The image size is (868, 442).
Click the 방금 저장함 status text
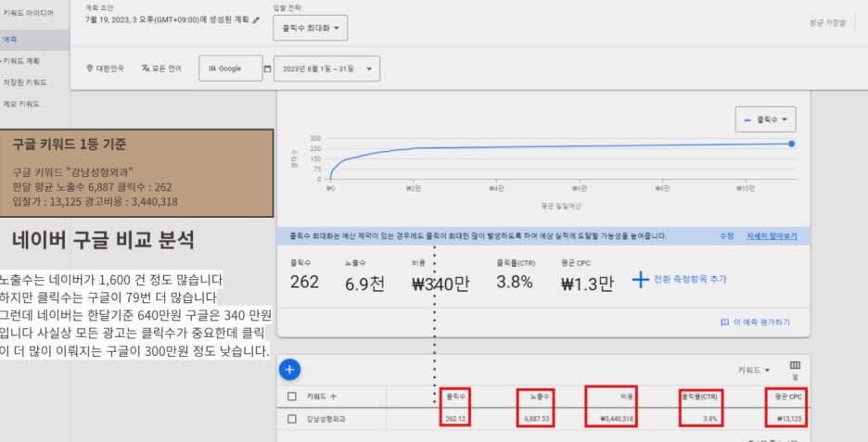(x=827, y=22)
